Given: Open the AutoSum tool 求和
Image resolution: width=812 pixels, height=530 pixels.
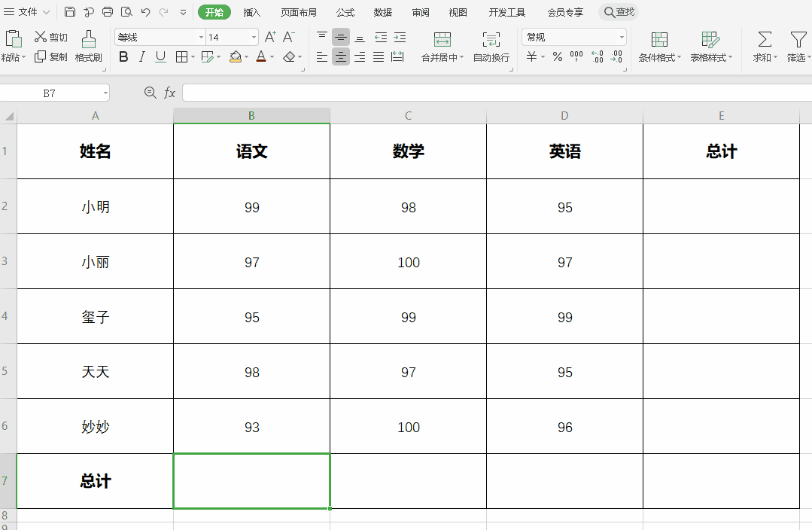Looking at the screenshot, I should pos(763,45).
